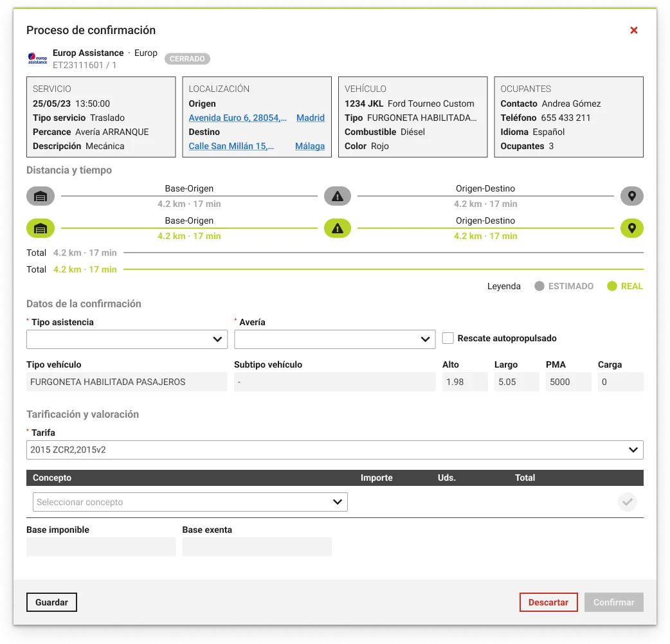Screen dimensions: 670x644
Task: Click the CERRADO status badge
Action: coord(187,59)
